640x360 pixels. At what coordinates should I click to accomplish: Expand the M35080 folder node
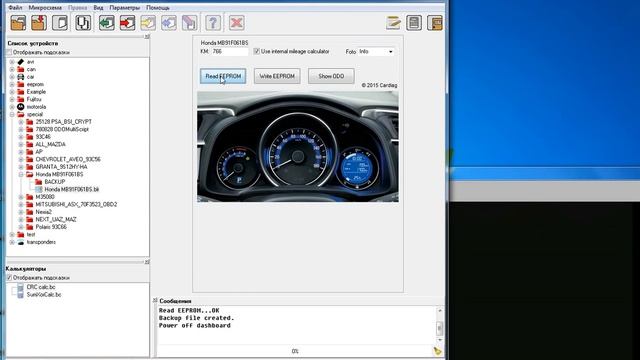point(21,197)
